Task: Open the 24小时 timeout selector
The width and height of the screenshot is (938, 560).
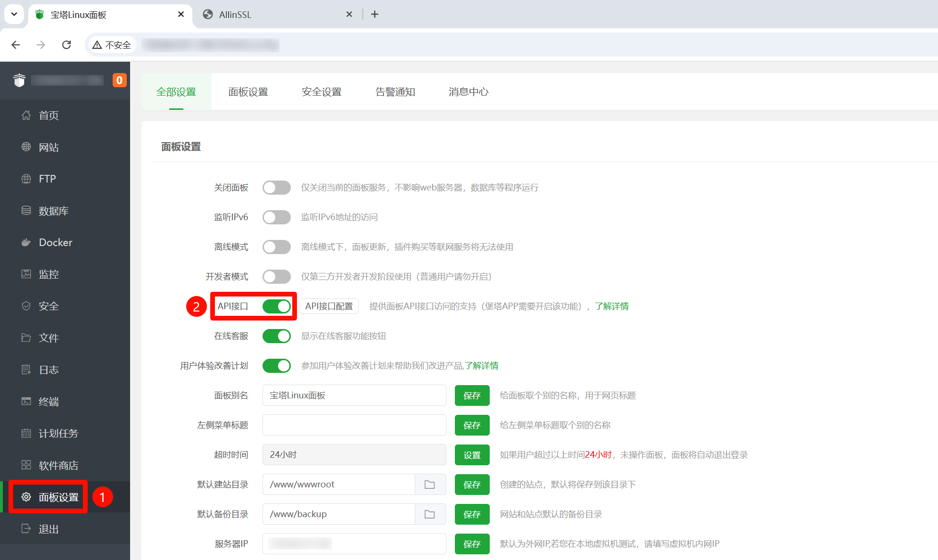Action: pyautogui.click(x=354, y=454)
